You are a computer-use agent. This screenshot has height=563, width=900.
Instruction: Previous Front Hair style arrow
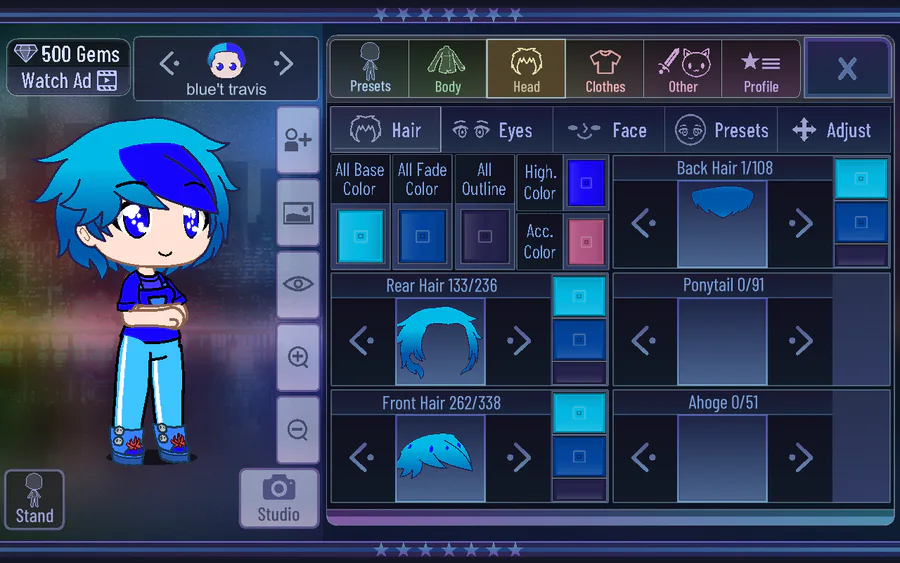(x=362, y=457)
